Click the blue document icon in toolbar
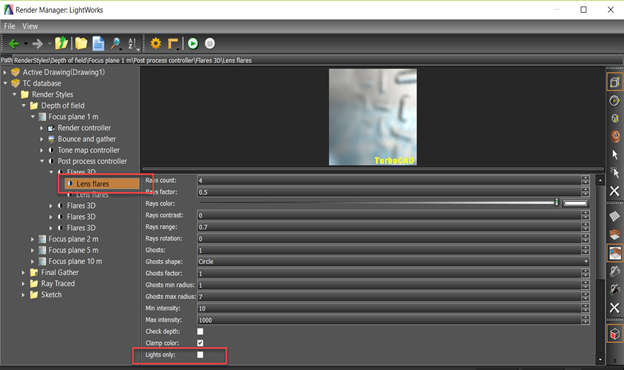The width and height of the screenshot is (624, 370). [98, 43]
